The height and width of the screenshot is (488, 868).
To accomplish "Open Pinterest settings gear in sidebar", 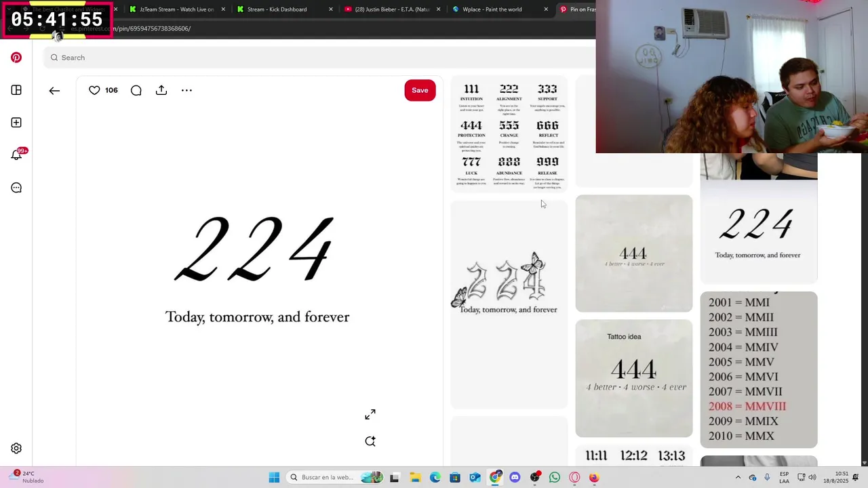I will (16, 448).
